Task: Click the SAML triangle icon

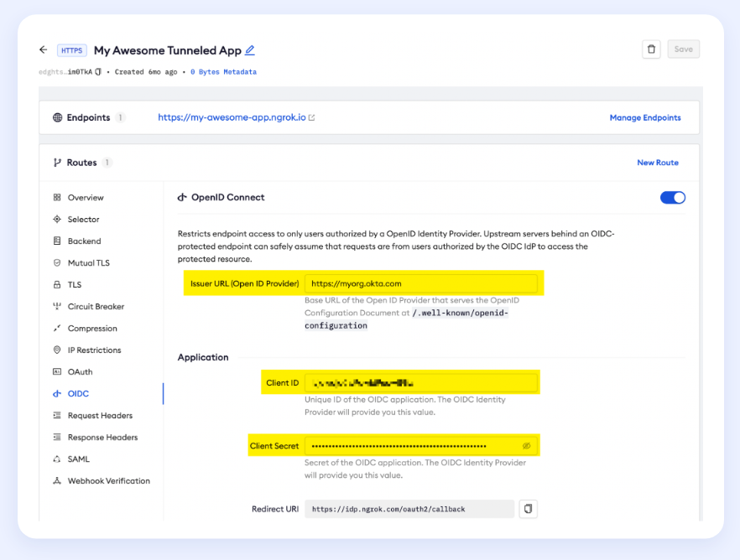Action: [57, 459]
